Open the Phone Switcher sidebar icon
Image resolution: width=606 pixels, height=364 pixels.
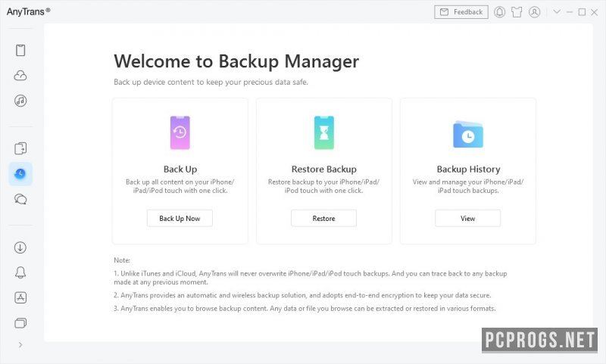point(20,148)
